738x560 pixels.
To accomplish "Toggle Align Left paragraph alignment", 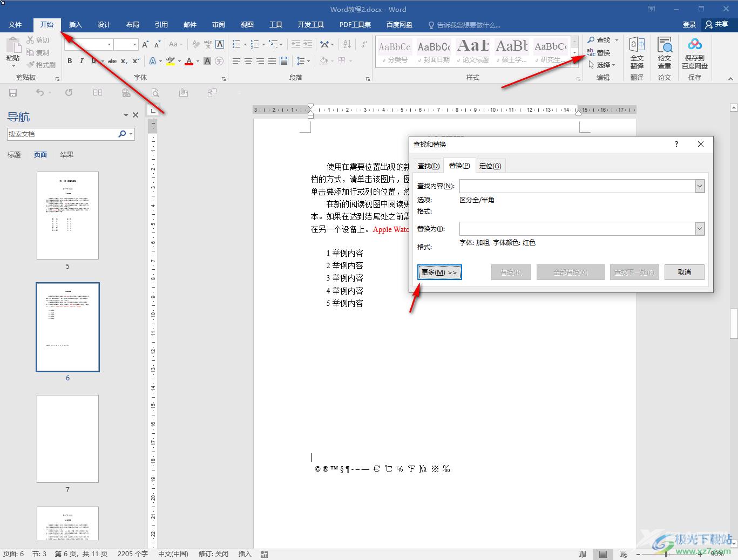I will pyautogui.click(x=236, y=61).
